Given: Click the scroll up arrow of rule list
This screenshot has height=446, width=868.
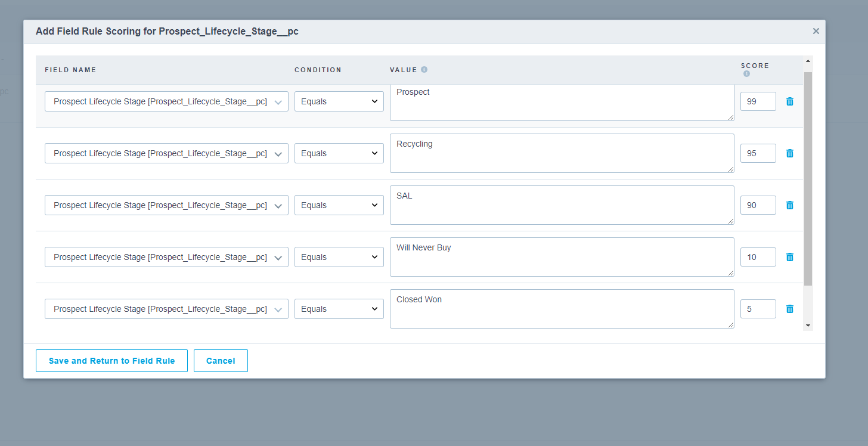Looking at the screenshot, I should [x=808, y=61].
